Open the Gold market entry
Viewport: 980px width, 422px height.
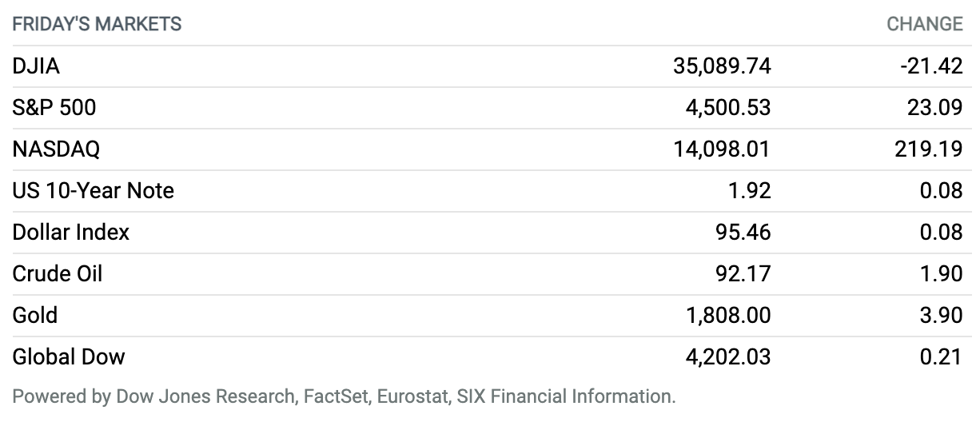(35, 315)
